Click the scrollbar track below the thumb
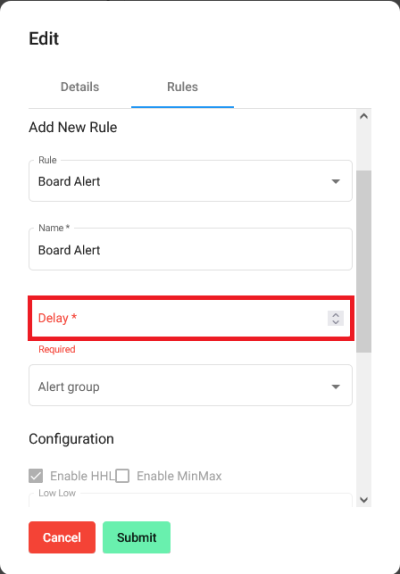Screen dimensions: 400x574 point(364,422)
